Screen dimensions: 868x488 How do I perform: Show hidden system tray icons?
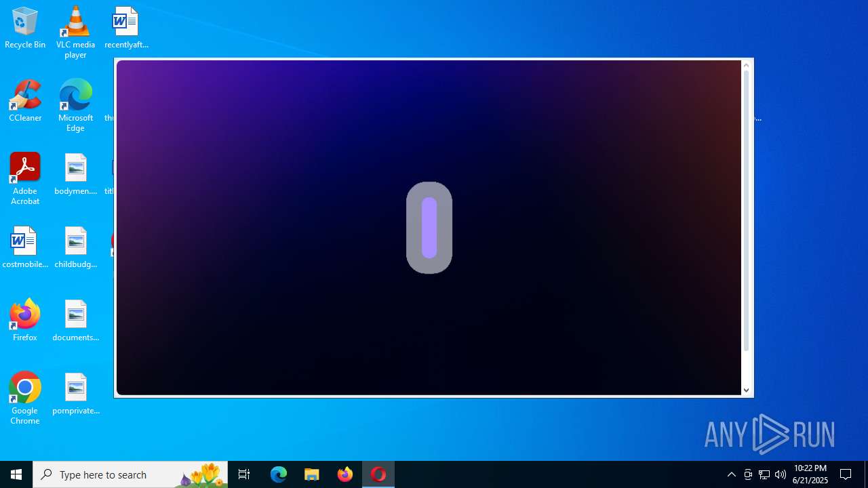(x=732, y=474)
